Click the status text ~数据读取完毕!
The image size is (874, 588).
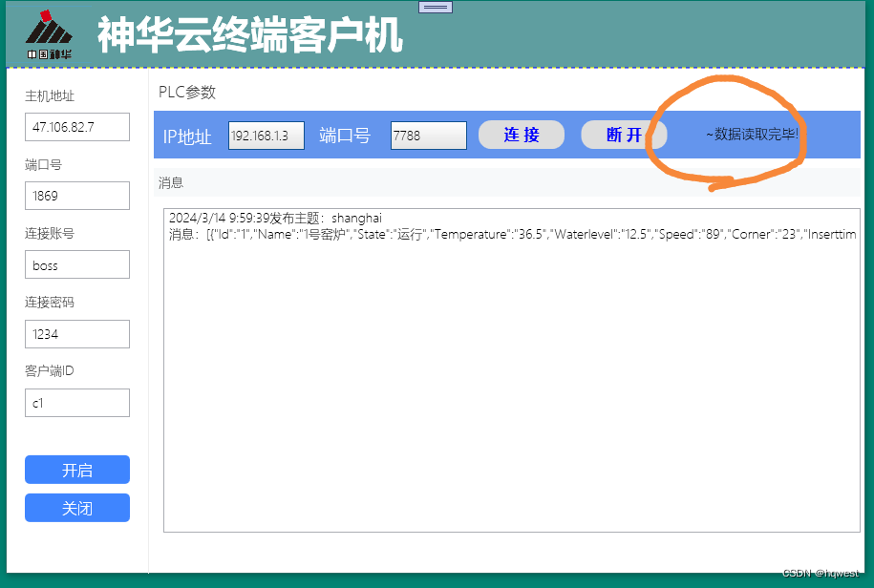pos(752,135)
